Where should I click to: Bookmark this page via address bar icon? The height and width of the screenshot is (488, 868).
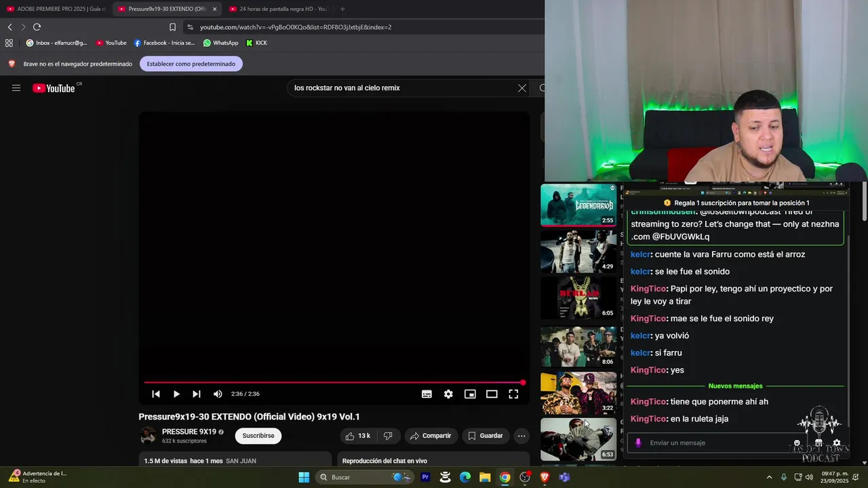tap(172, 27)
